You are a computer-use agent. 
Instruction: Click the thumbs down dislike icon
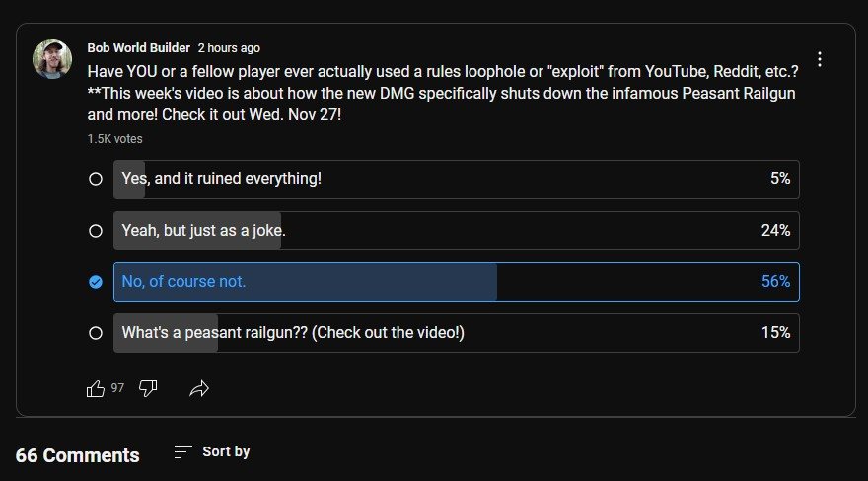148,388
